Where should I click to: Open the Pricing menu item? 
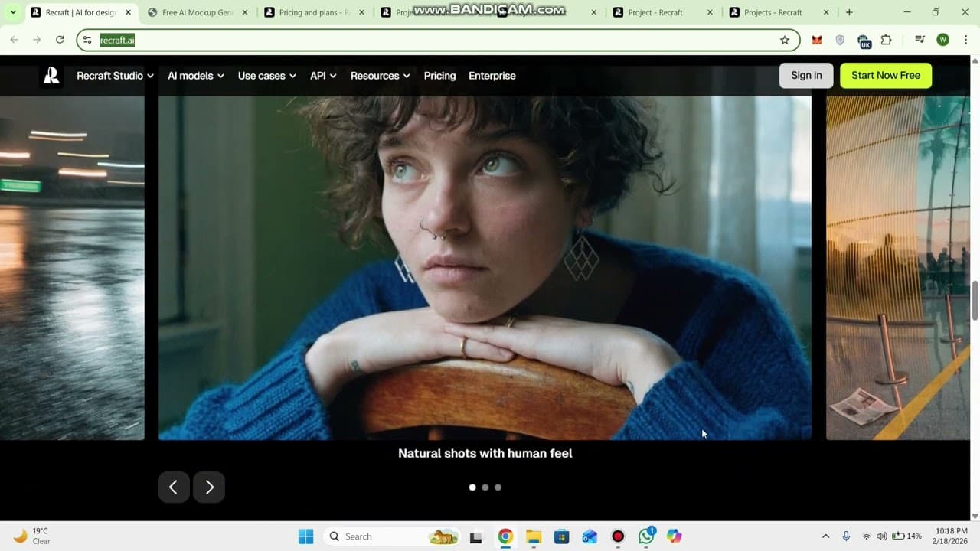pyautogui.click(x=439, y=76)
